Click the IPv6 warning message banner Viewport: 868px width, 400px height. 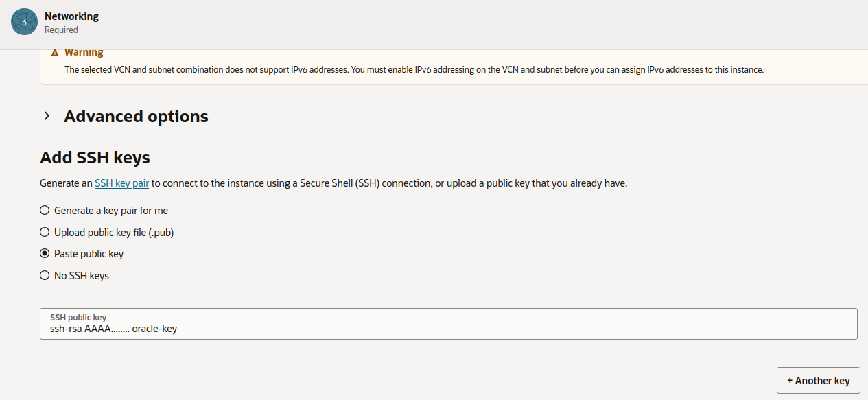coord(412,69)
